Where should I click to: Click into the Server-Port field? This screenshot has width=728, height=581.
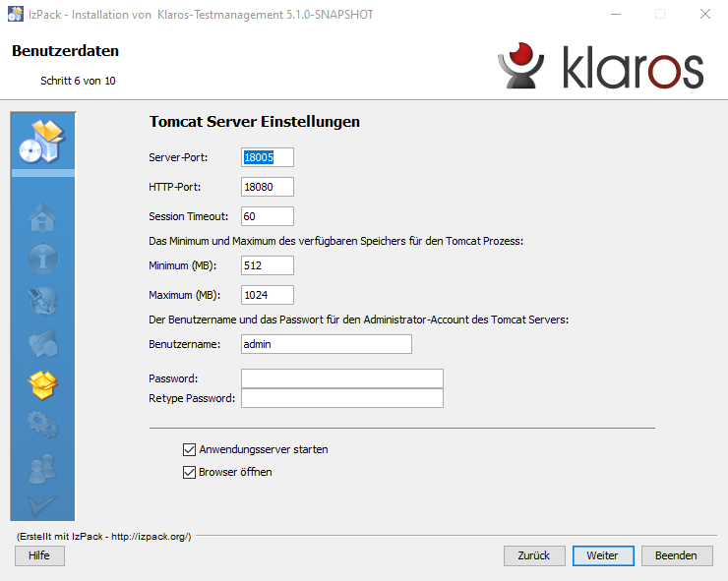pos(268,157)
